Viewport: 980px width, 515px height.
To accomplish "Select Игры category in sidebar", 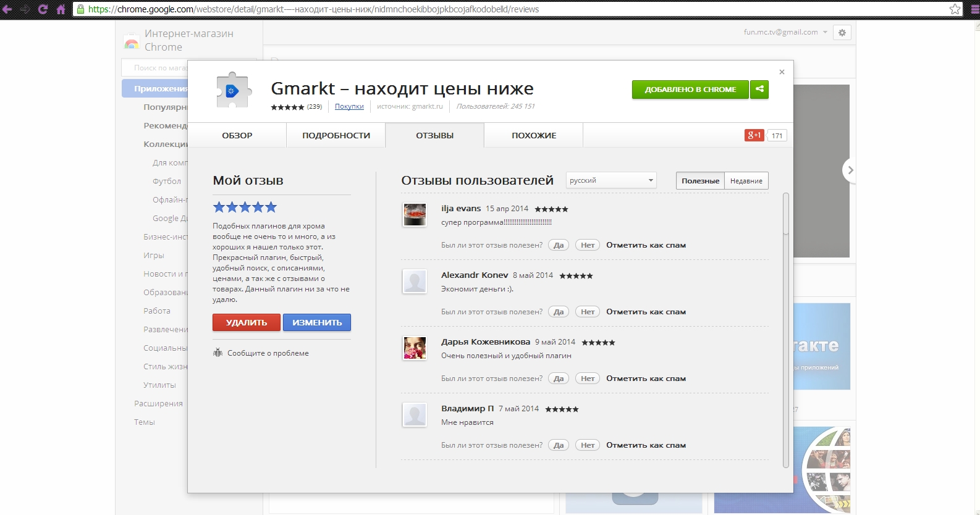I will point(154,255).
